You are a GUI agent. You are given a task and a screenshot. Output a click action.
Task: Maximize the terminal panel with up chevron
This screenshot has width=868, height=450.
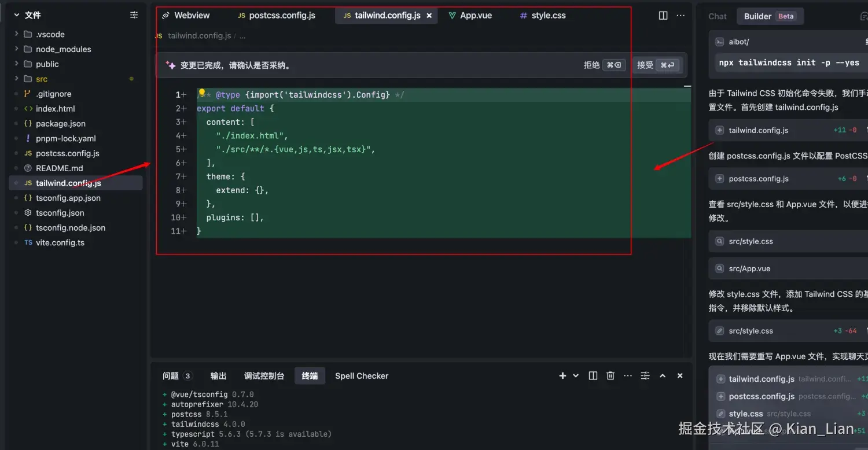pos(663,376)
